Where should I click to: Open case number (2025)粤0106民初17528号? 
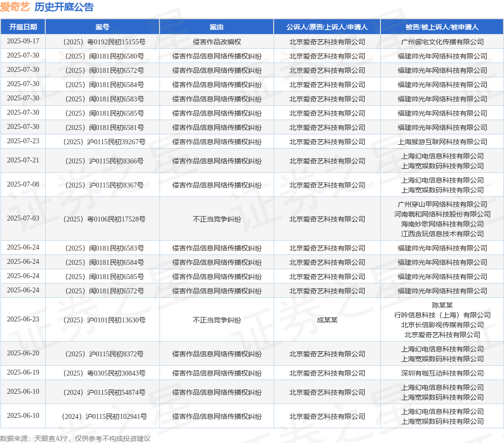(x=102, y=219)
